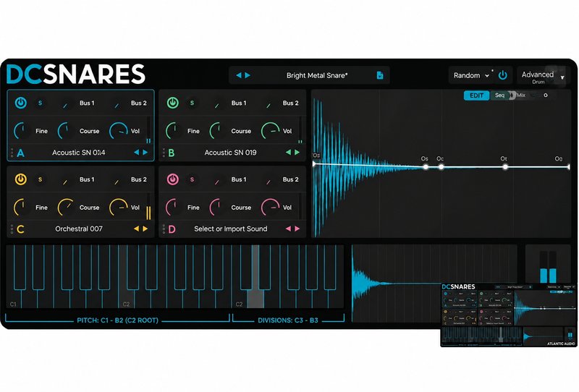Image resolution: width=579 pixels, height=392 pixels.
Task: Click layer B Bus 2 send knob
Action: pos(268,105)
